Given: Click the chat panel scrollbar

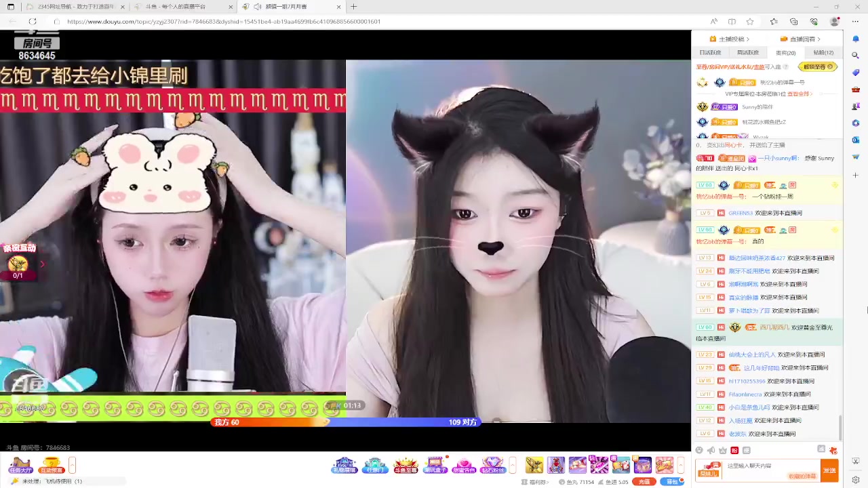Looking at the screenshot, I should point(841,427).
